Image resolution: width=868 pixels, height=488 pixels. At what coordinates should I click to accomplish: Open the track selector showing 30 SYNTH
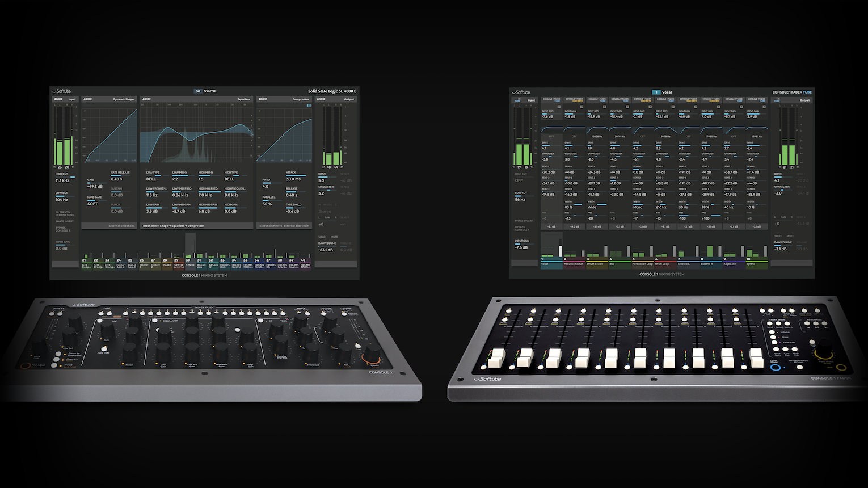pyautogui.click(x=205, y=91)
